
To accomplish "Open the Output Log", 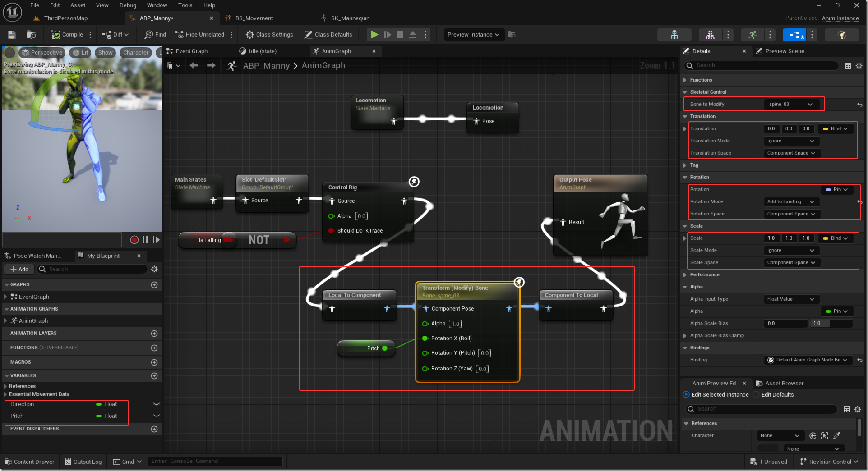I will 83,462.
